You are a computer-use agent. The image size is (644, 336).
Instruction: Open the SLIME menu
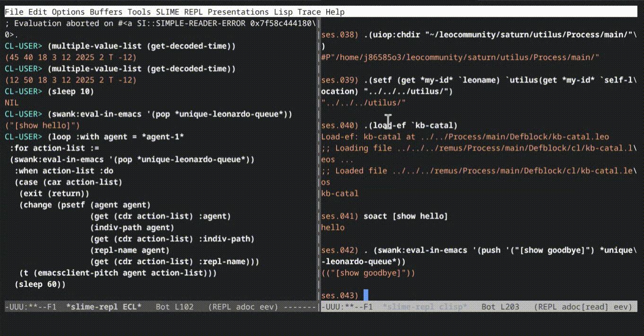167,12
